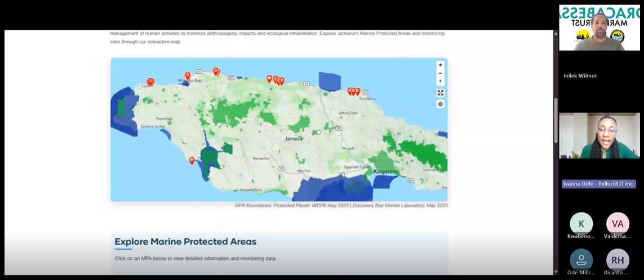
Task: Reset map bearing with compass button
Action: click(440, 82)
